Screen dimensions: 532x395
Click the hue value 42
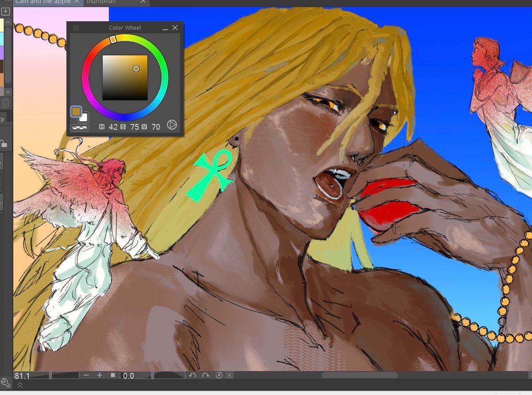[113, 127]
